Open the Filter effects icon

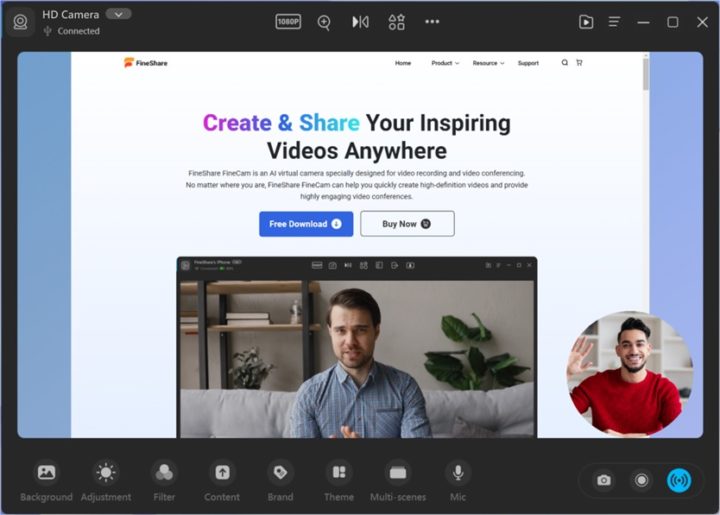164,472
